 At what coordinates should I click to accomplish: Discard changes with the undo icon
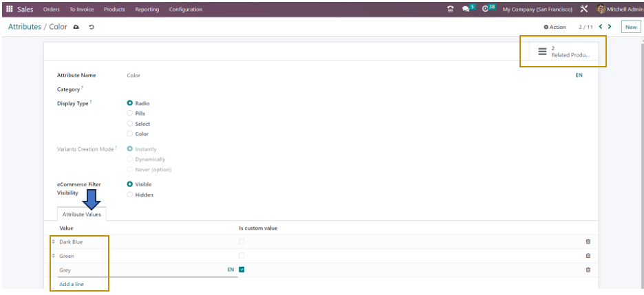[x=92, y=27]
